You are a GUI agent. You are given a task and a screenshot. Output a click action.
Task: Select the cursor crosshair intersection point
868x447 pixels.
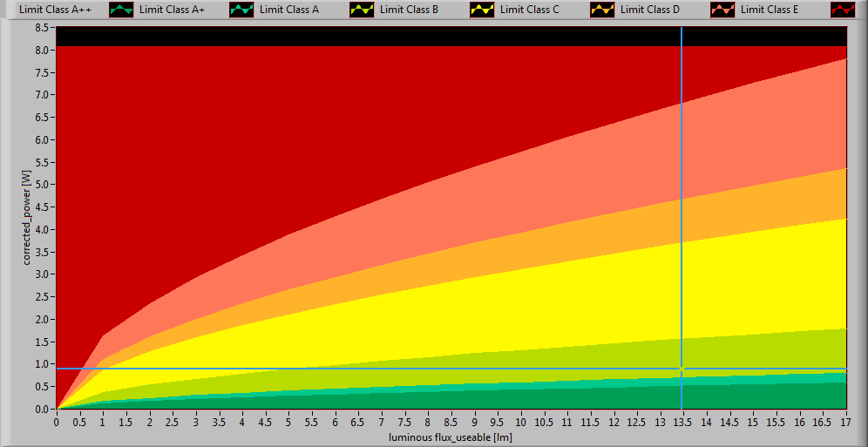click(x=682, y=369)
